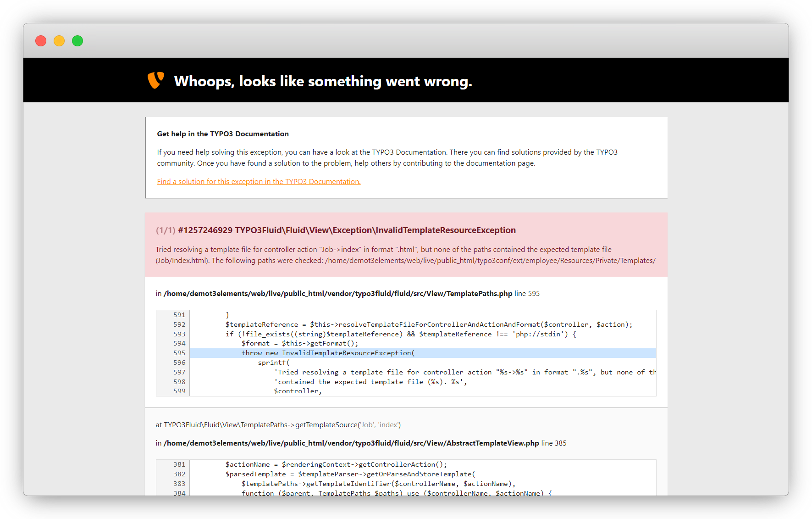Click line number 592 in the gutter
Image resolution: width=812 pixels, height=519 pixels.
click(179, 324)
